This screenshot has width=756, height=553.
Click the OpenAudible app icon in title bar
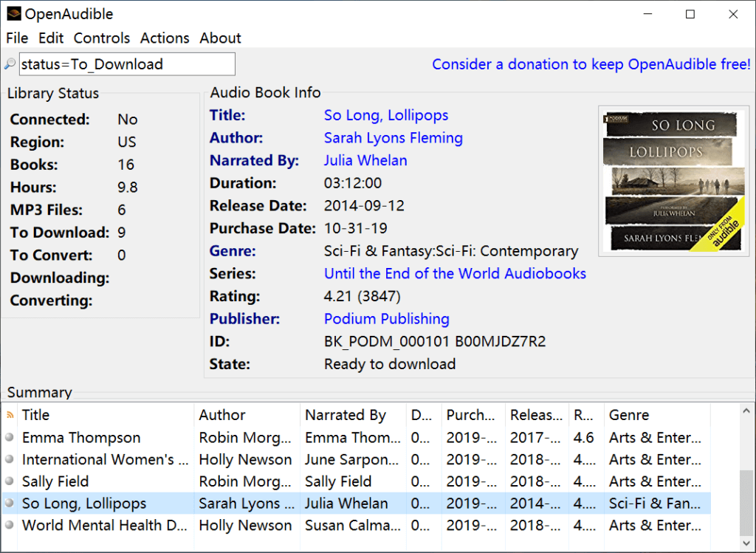(x=13, y=14)
